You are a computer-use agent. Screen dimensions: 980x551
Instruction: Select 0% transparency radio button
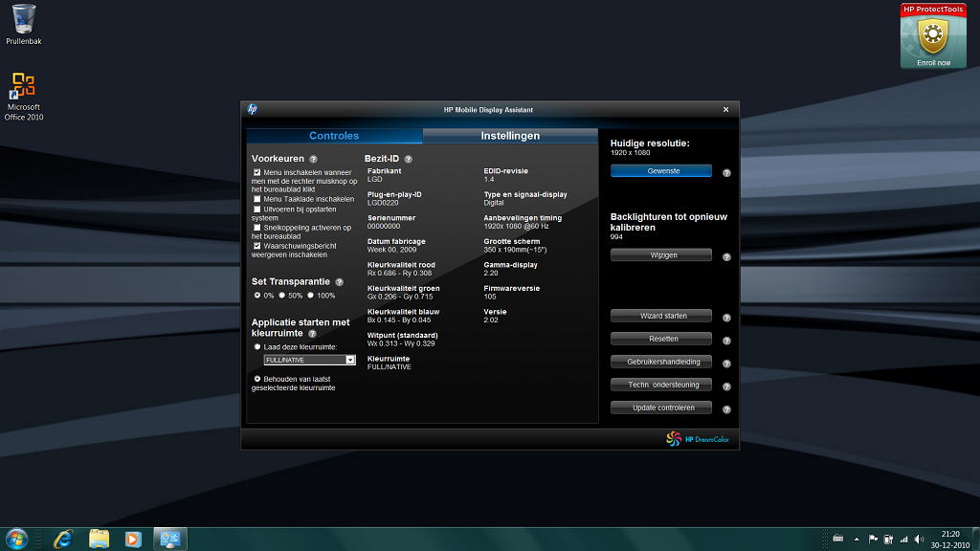(256, 296)
